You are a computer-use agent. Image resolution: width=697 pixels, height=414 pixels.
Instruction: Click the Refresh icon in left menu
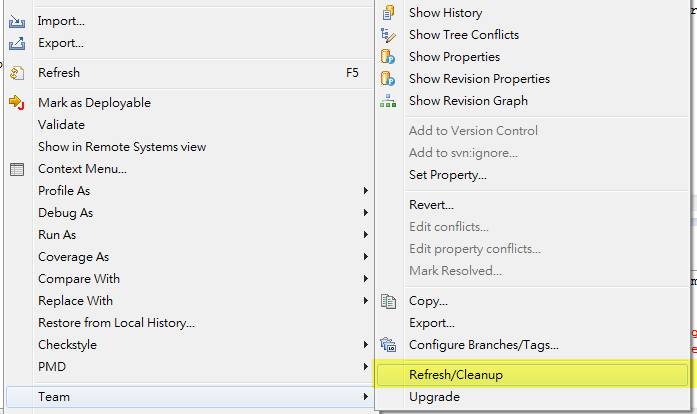(x=16, y=73)
